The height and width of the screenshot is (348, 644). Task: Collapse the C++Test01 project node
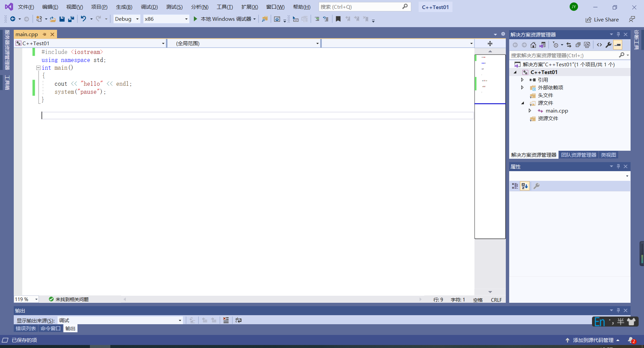[515, 72]
